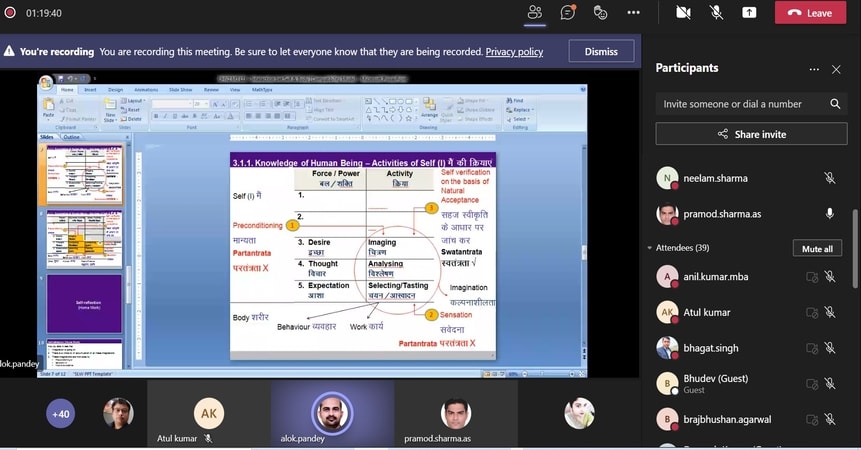Image resolution: width=861 pixels, height=450 pixels.
Task: Open the reactions and raise hand icon
Action: click(x=600, y=12)
